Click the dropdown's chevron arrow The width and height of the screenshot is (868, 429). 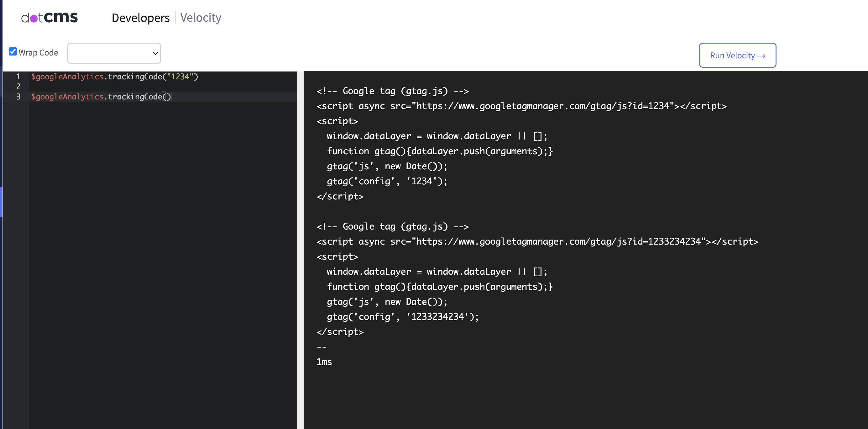click(x=155, y=53)
